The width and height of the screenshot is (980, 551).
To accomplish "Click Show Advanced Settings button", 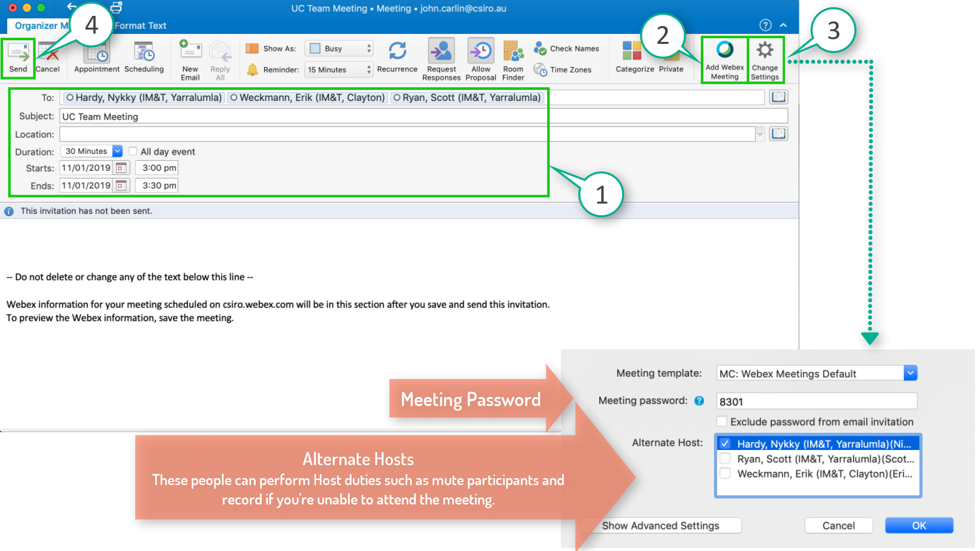I will (x=661, y=525).
